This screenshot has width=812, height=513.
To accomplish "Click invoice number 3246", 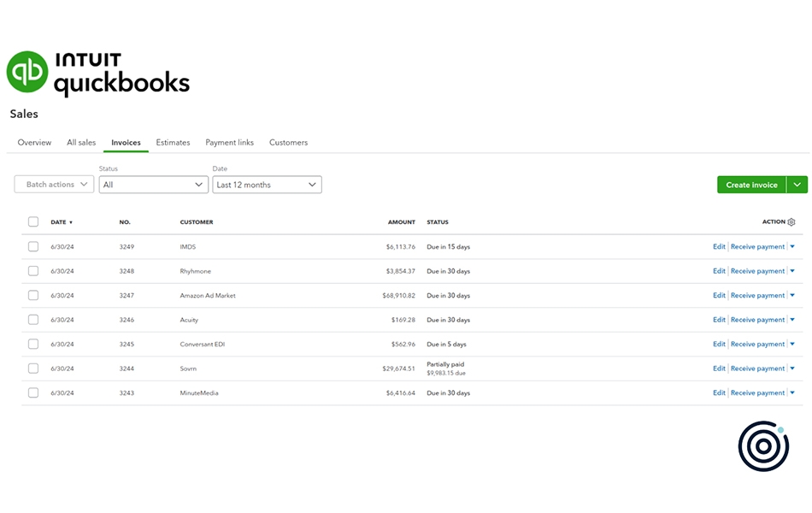I will 127,320.
